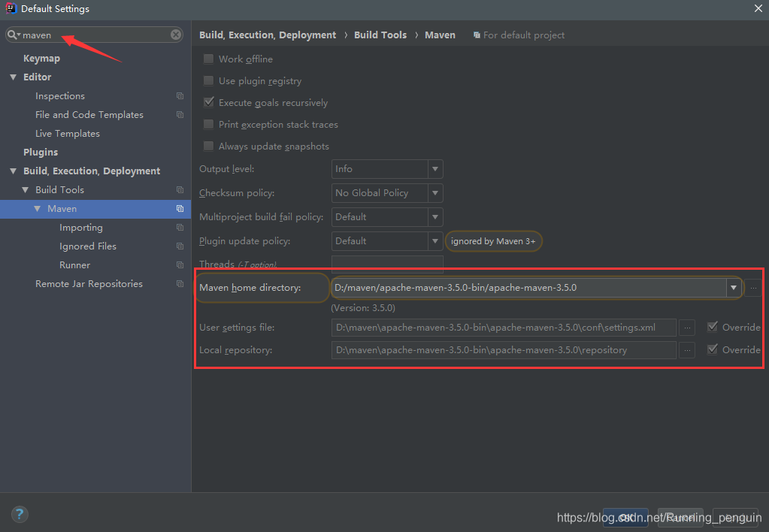Open Remote Jar Repositories settings
Viewport: 769px width, 532px height.
(89, 283)
